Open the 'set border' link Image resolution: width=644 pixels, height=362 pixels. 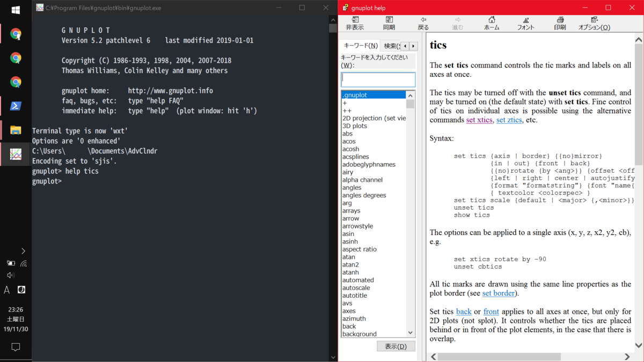point(499,293)
